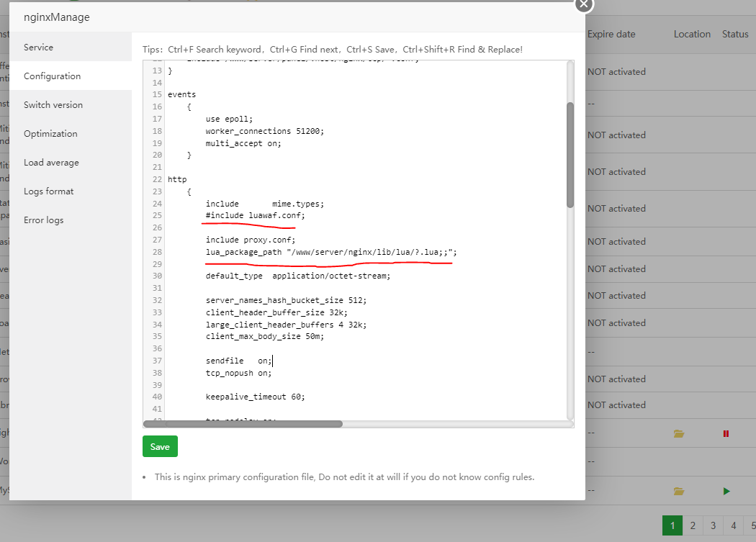Click the 'sendfile on;' line
The height and width of the screenshot is (542, 756).
[x=238, y=361]
